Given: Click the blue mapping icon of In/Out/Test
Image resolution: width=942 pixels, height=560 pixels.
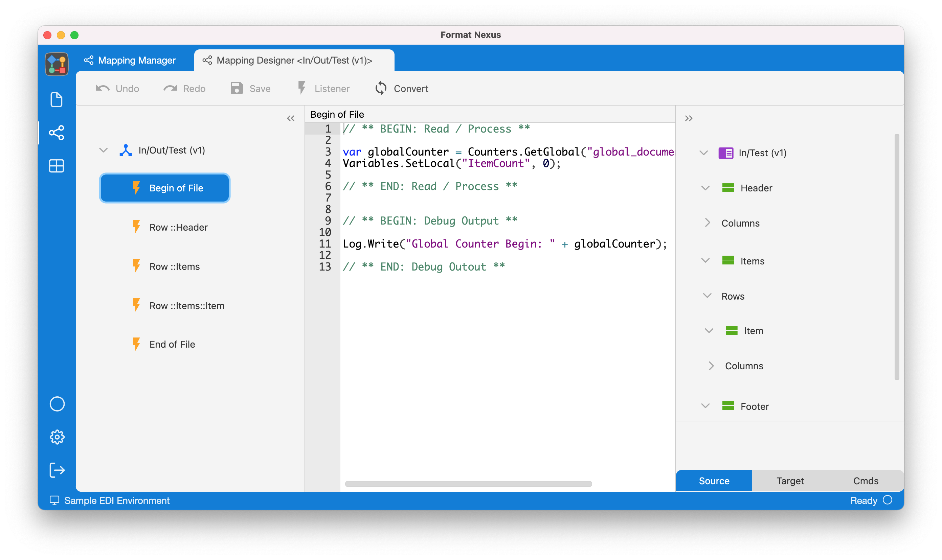Looking at the screenshot, I should coord(126,150).
